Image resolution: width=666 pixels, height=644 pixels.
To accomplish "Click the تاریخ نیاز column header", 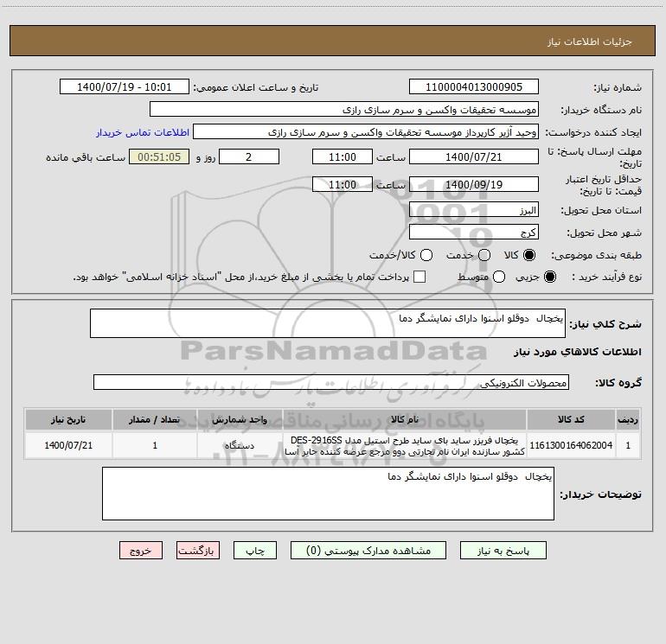I will (68, 419).
